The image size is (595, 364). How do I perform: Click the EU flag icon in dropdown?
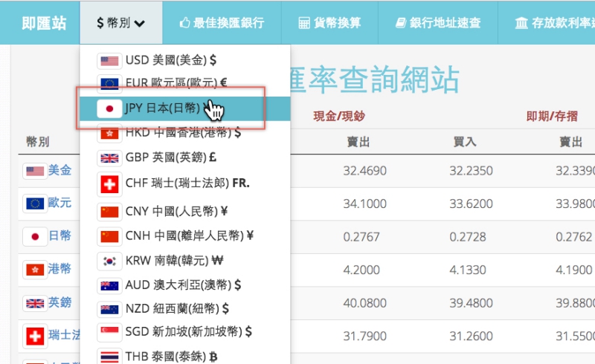(x=109, y=84)
